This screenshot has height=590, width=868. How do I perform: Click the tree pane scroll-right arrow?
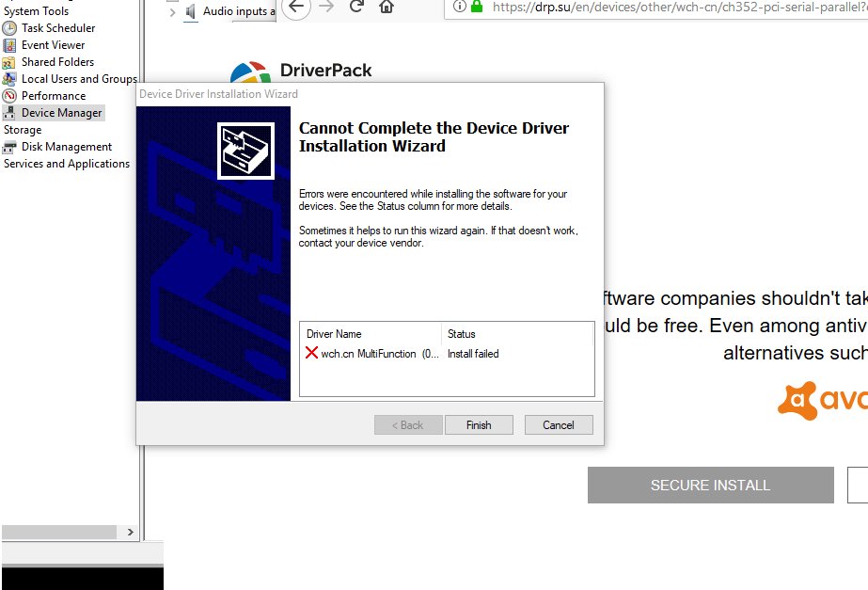coord(130,532)
